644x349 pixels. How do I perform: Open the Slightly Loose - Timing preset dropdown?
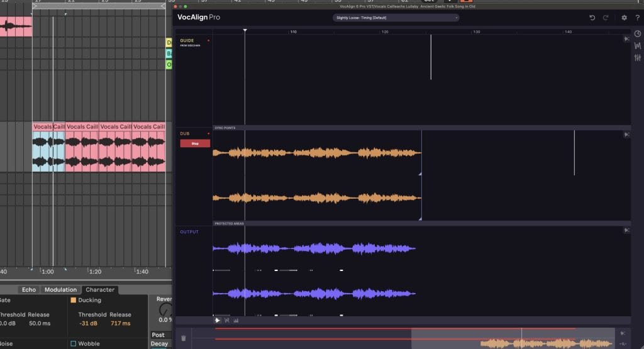(396, 18)
